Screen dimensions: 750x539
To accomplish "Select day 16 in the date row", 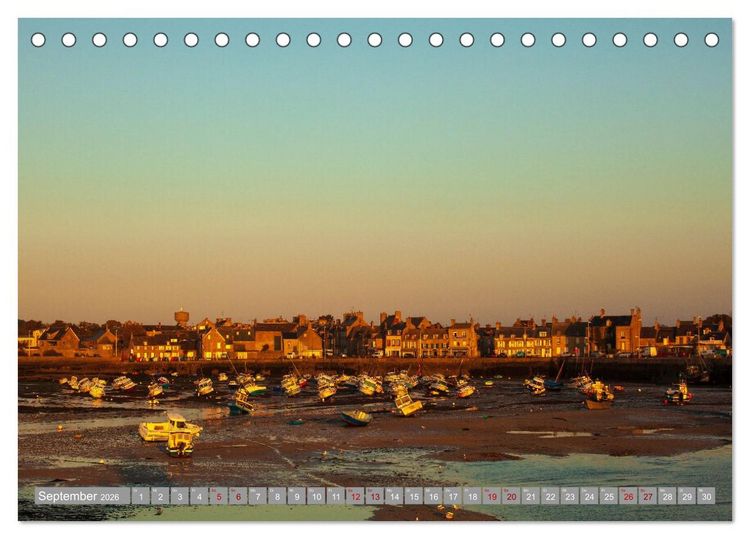I will click(433, 496).
